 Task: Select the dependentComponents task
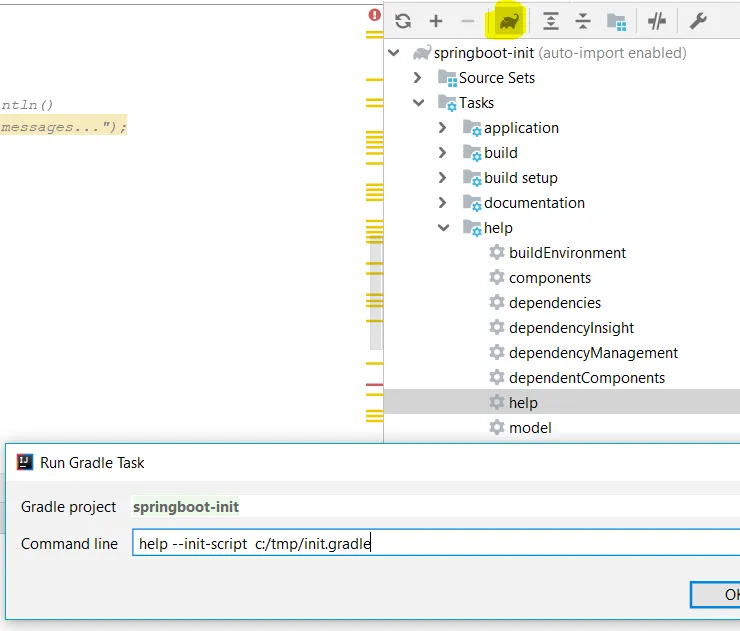pos(587,378)
